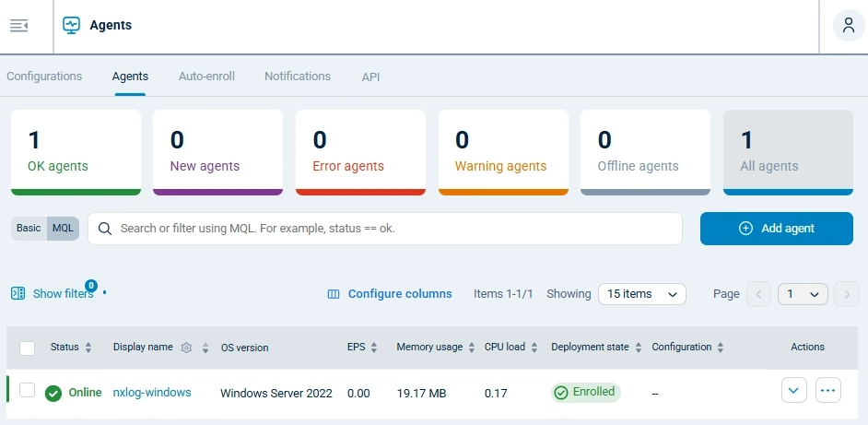This screenshot has width=868, height=425.
Task: Switch to the Auto-enroll tab
Action: (206, 77)
